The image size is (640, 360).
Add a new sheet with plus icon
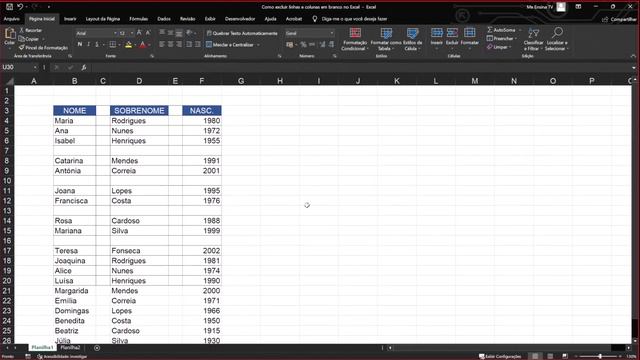click(x=97, y=348)
